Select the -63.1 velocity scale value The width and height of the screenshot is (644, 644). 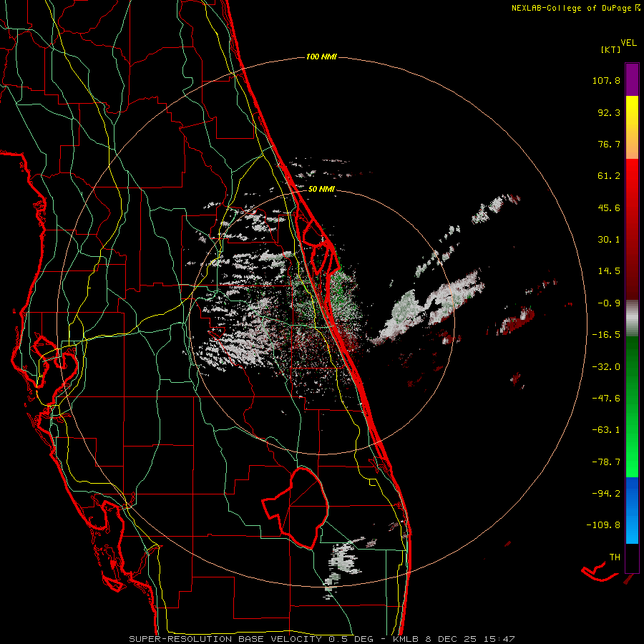click(606, 430)
